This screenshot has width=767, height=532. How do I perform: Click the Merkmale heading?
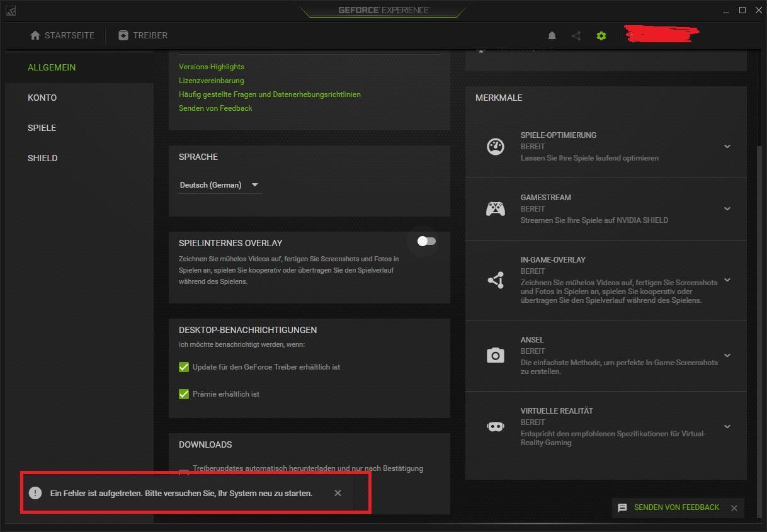click(499, 98)
